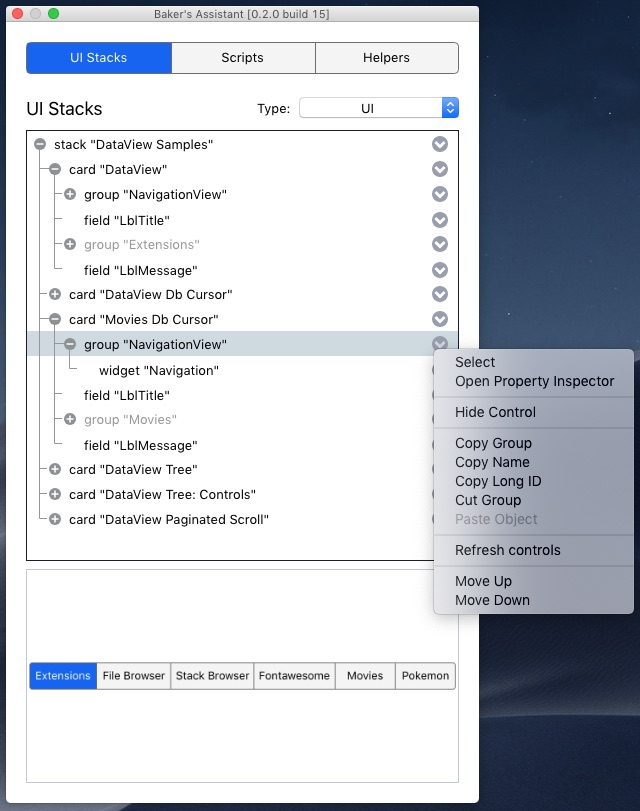This screenshot has width=640, height=811.
Task: Open the Type dropdown set to UI
Action: point(379,108)
